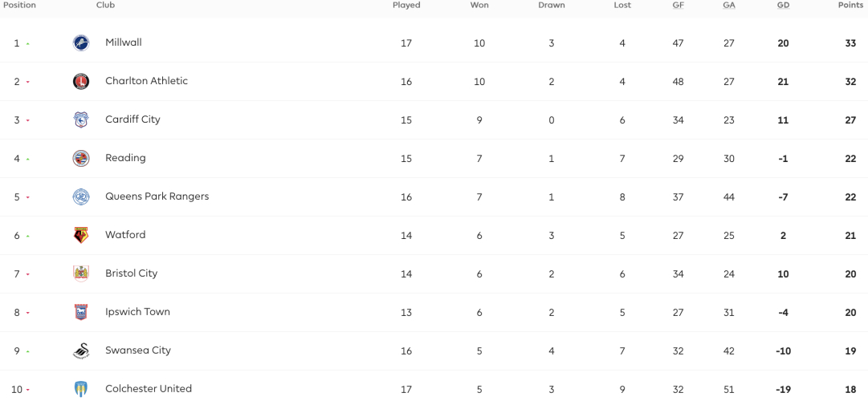Click the Swansea City swan logo
The width and height of the screenshot is (868, 401).
coord(81,350)
